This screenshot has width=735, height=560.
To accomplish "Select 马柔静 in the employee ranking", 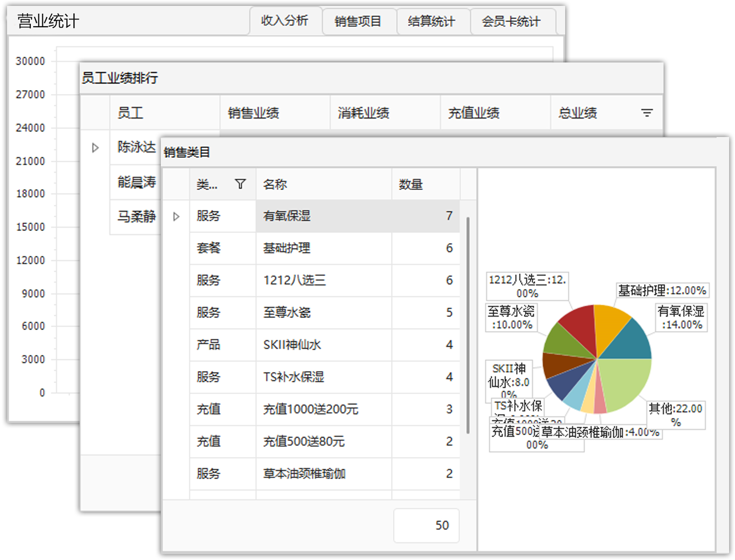I will click(x=136, y=217).
